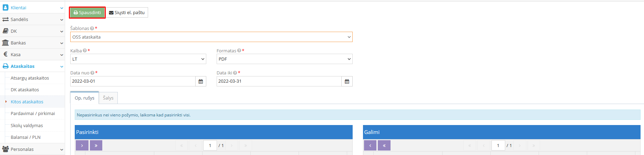The width and height of the screenshot is (644, 155).
Task: Open the Kalba language dropdown
Action: (138, 59)
